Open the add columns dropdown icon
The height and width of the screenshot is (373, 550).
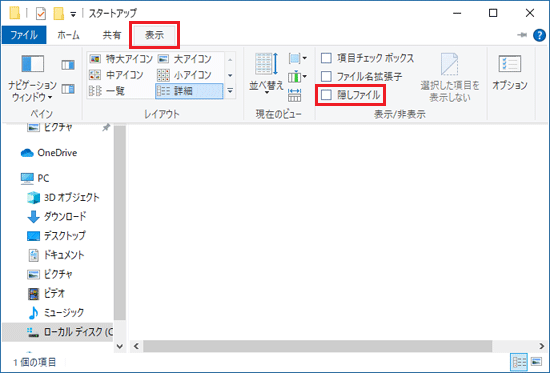point(297,76)
